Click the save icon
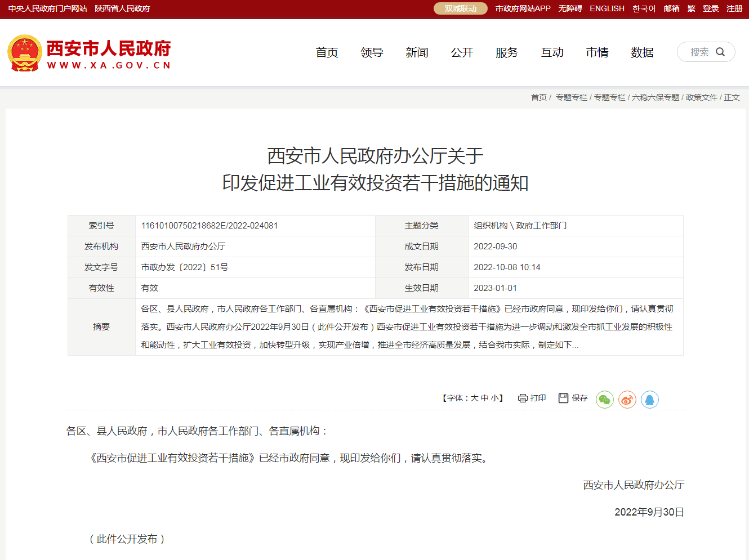 point(563,398)
